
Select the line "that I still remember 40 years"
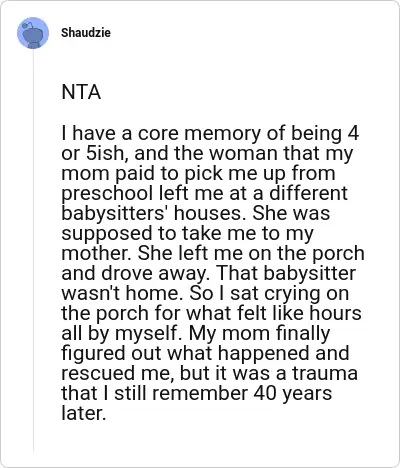197,393
